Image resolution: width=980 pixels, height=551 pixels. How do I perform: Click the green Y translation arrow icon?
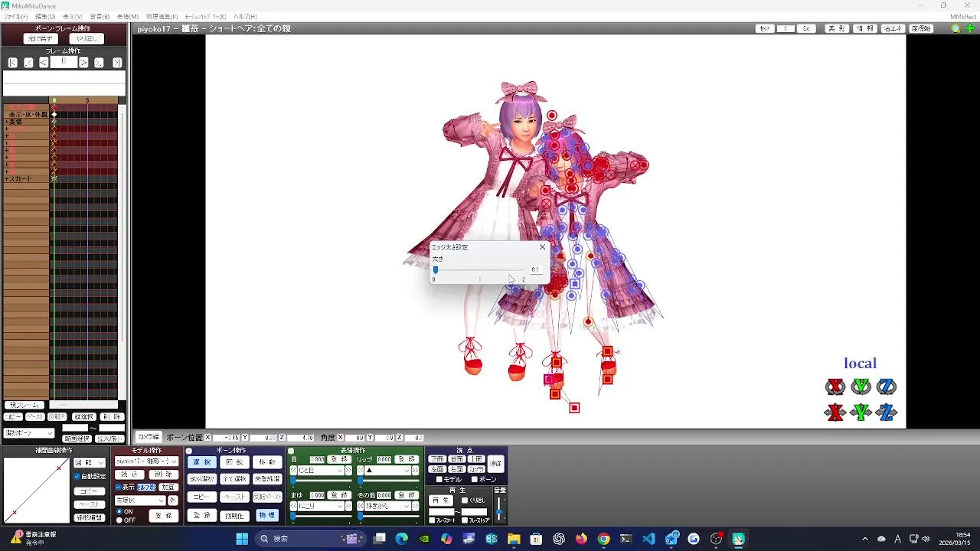pyautogui.click(x=861, y=412)
